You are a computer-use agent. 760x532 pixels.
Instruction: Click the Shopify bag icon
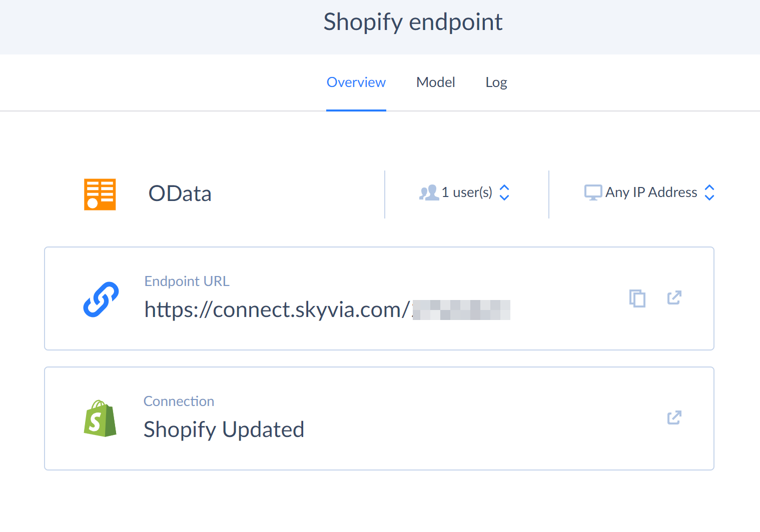tap(100, 418)
